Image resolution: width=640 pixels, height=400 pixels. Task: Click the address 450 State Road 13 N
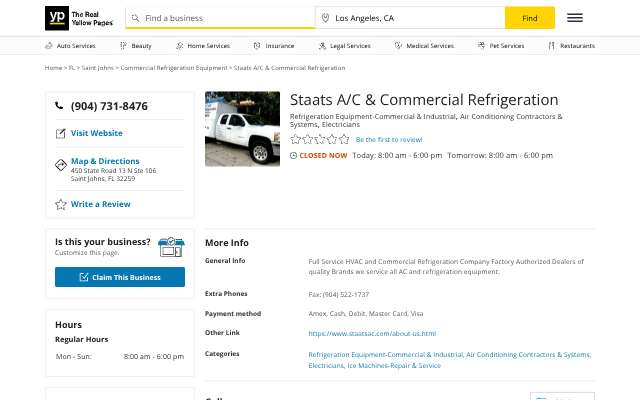click(113, 174)
